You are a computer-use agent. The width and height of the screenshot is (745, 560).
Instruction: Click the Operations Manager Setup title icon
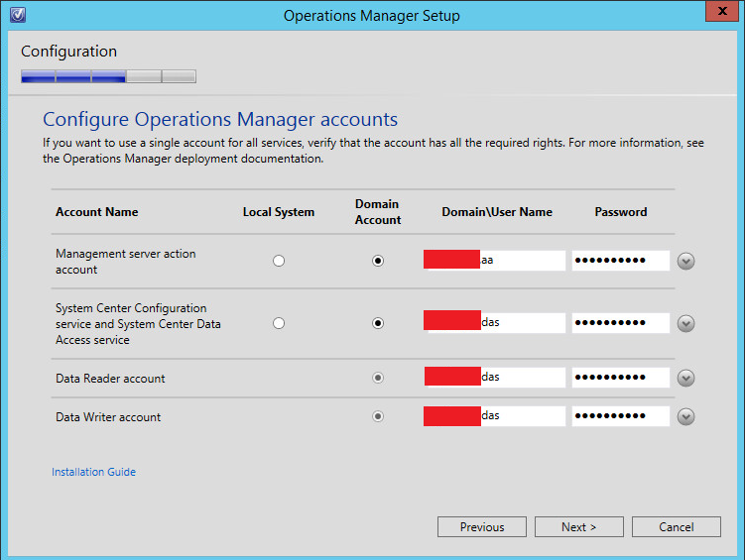pos(18,15)
